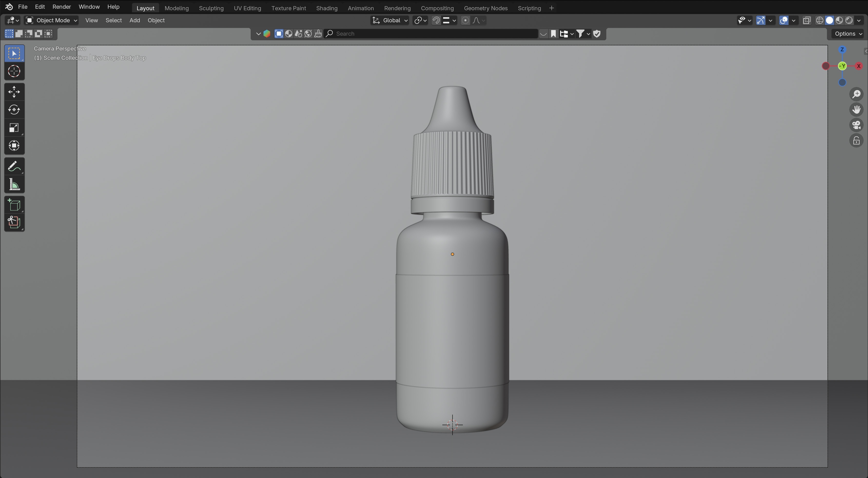This screenshot has height=478, width=868.
Task: Toggle snapping magnet icon
Action: click(436, 21)
